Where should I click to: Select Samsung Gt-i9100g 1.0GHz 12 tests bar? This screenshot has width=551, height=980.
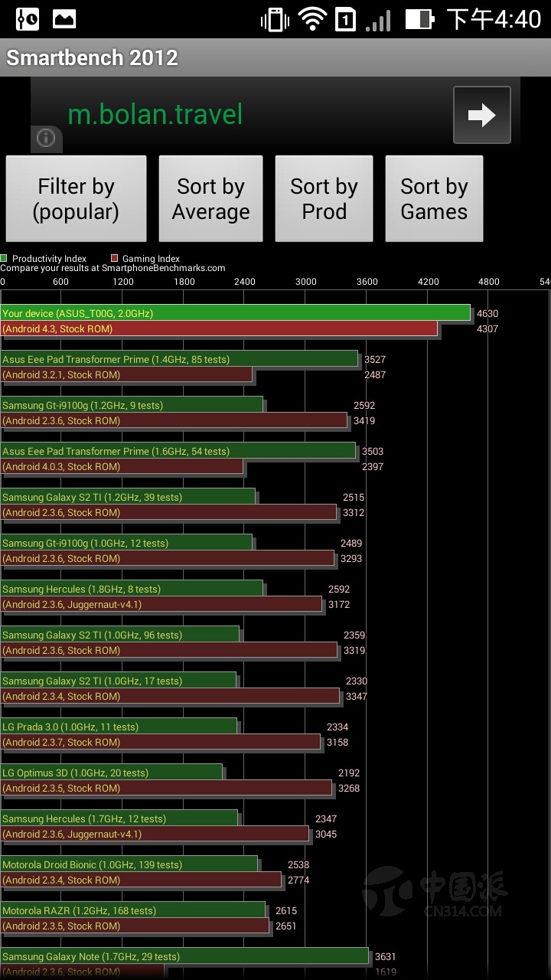point(126,543)
